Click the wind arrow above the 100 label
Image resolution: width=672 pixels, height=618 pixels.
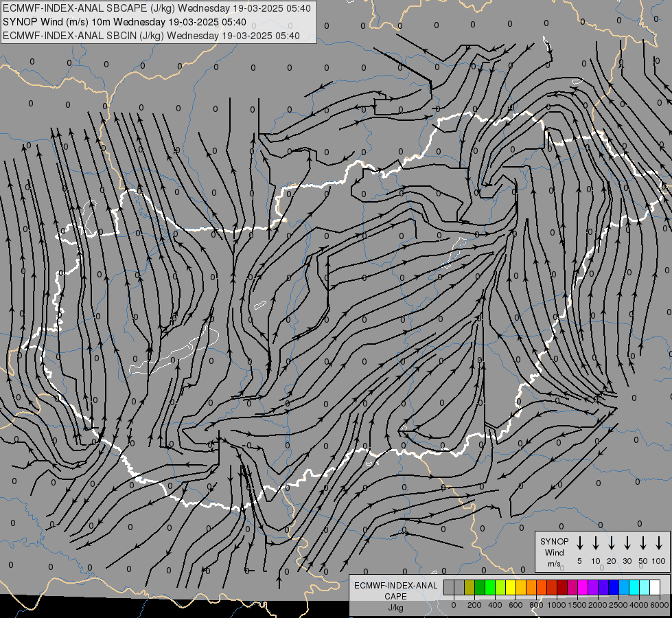point(659,543)
